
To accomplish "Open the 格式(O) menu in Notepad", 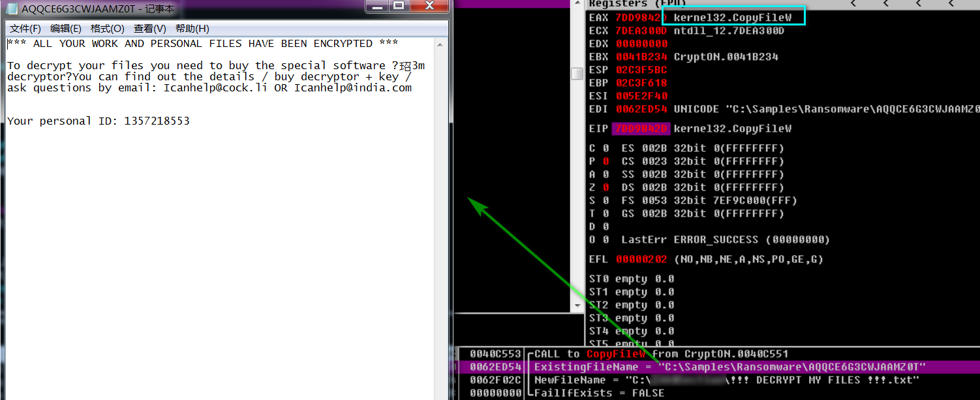I will [x=108, y=29].
